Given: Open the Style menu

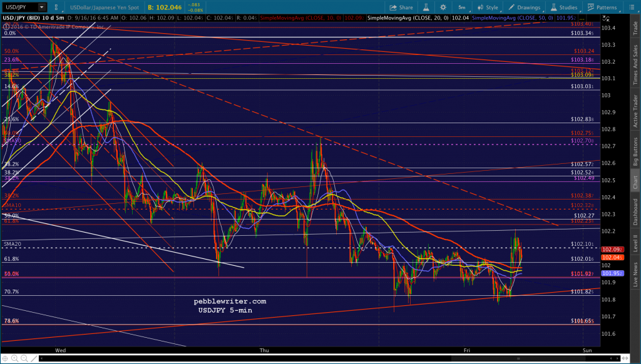Looking at the screenshot, I should tap(488, 8).
